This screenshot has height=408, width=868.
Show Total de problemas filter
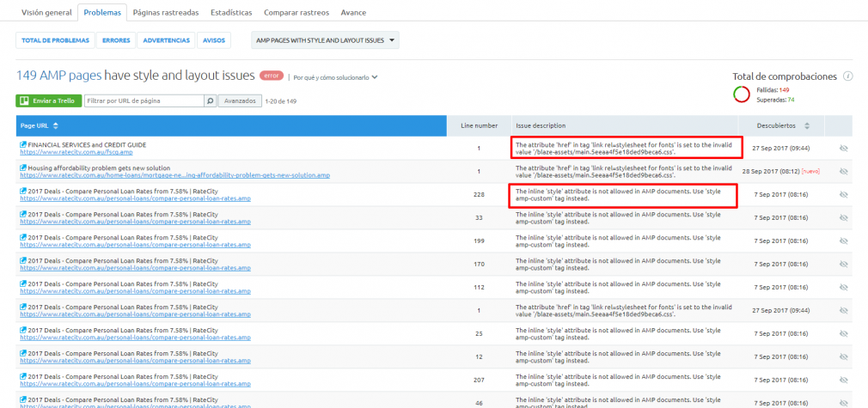(55, 40)
